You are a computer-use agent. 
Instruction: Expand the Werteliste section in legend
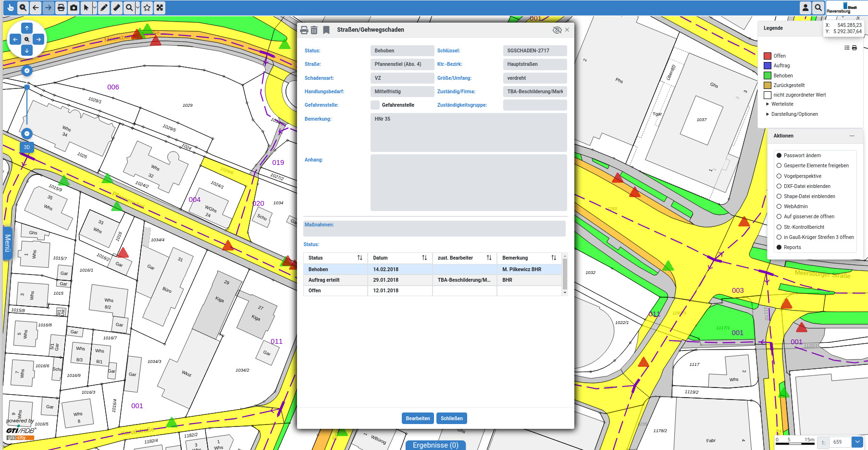click(782, 104)
